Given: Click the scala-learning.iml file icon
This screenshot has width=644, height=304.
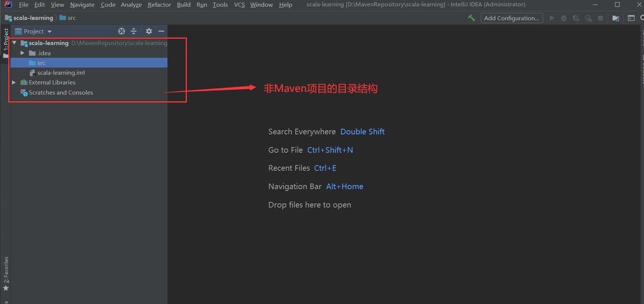Looking at the screenshot, I should tap(33, 73).
